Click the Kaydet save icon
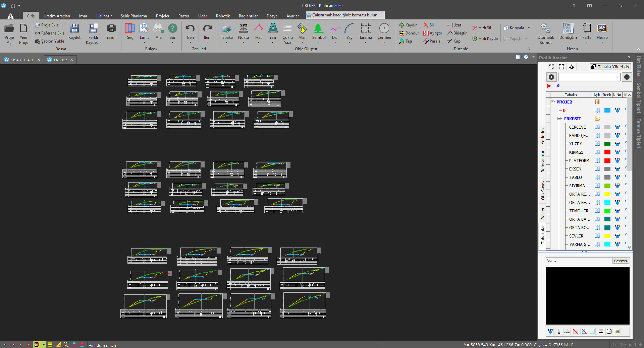This screenshot has width=644, height=348. pyautogui.click(x=74, y=29)
